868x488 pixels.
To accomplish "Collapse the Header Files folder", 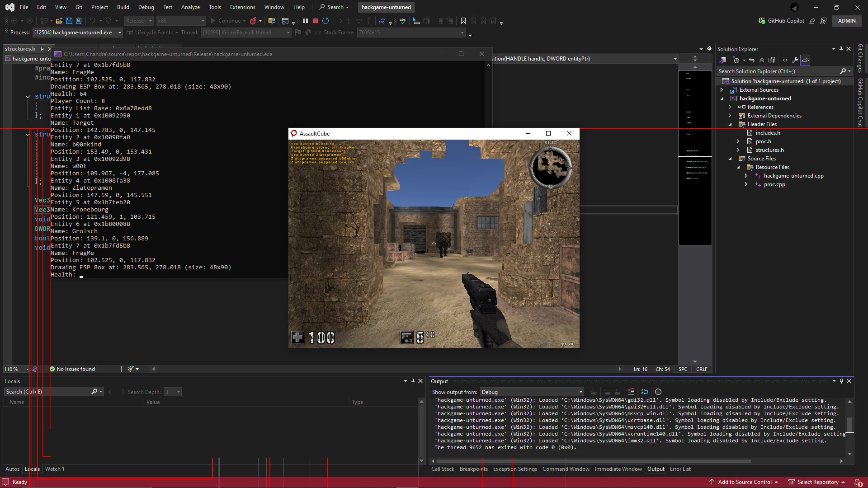I will (x=730, y=124).
